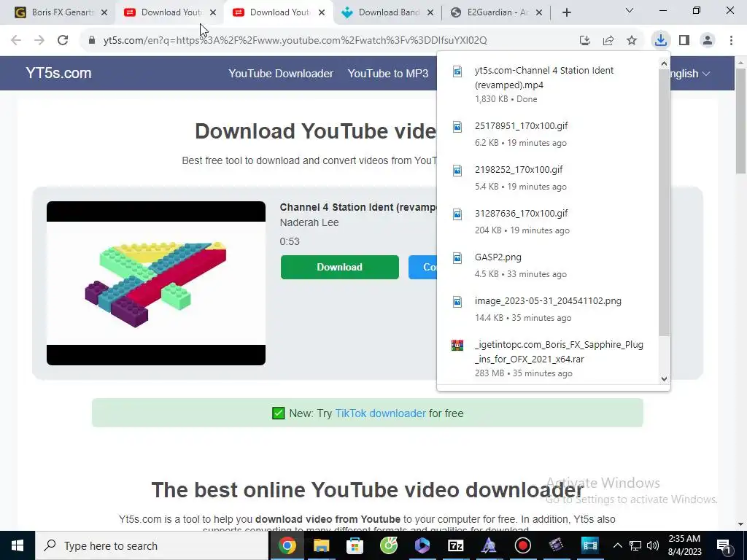Click the volume icon in system tray
The width and height of the screenshot is (747, 560).
(x=653, y=545)
